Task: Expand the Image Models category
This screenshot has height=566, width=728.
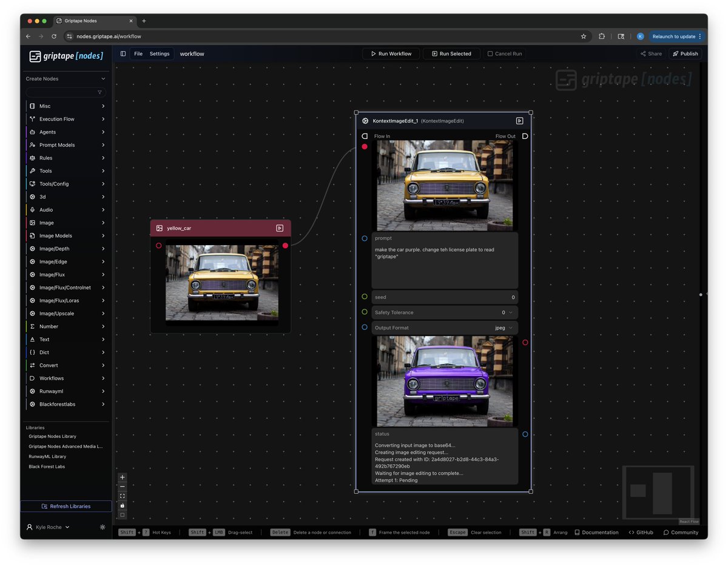Action: pyautogui.click(x=67, y=236)
